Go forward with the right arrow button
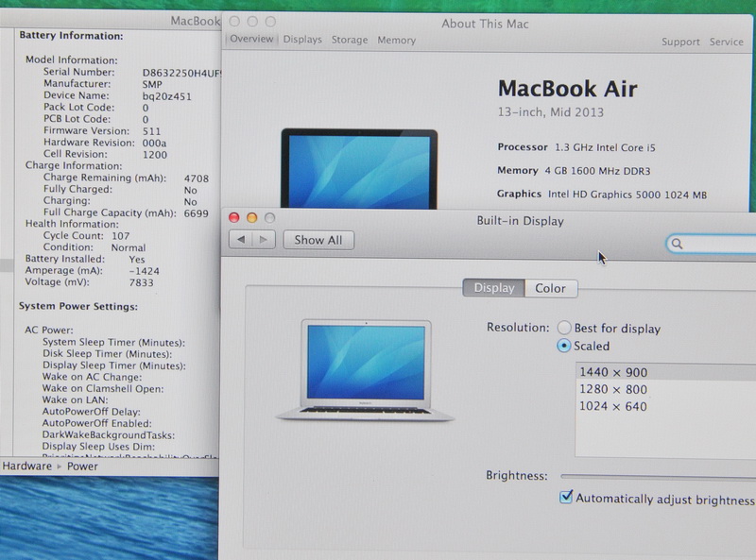 click(264, 240)
